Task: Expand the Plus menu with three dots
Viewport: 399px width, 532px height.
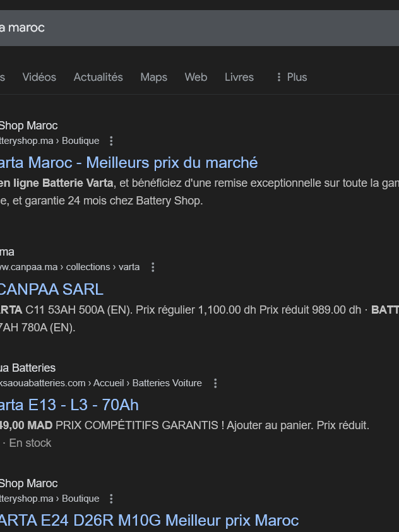Action: pyautogui.click(x=292, y=77)
